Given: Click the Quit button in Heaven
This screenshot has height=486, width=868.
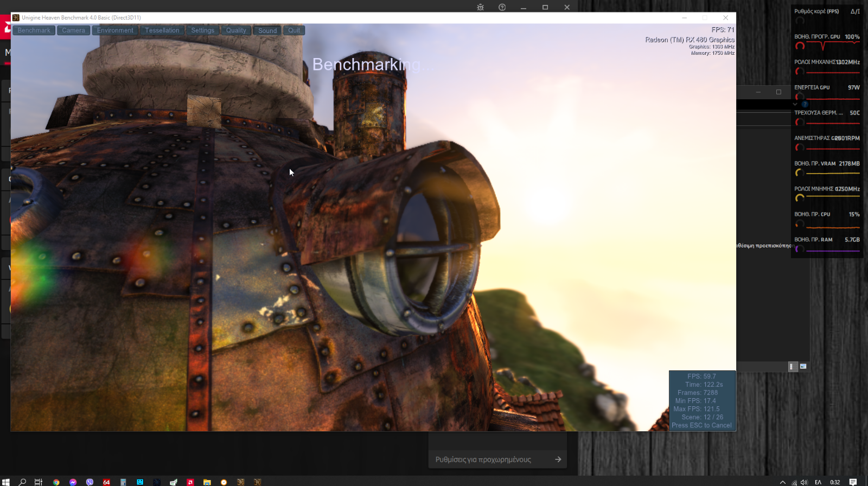Looking at the screenshot, I should 294,30.
